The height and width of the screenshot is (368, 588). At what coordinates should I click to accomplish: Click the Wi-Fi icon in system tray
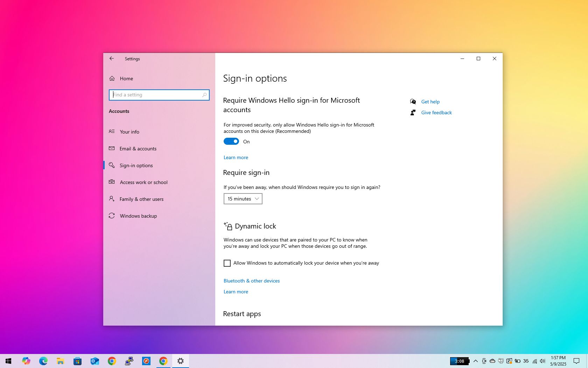click(534, 361)
